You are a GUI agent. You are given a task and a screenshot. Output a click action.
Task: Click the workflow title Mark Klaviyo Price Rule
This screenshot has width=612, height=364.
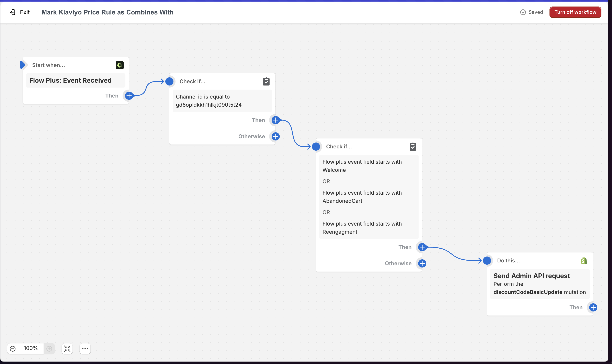(107, 12)
